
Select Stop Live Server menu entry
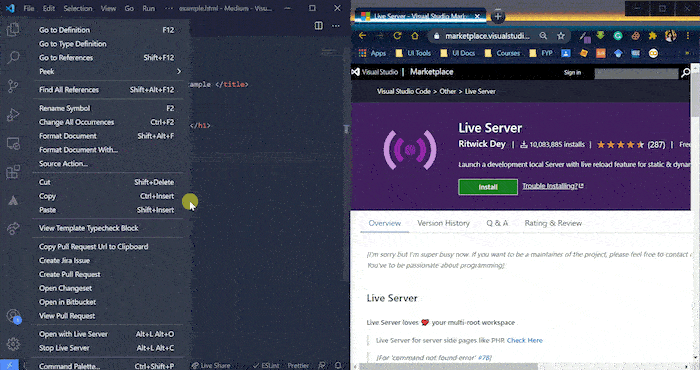[107, 348]
